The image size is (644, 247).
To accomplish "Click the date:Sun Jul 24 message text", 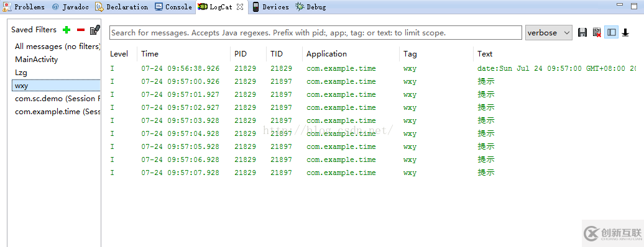I will (x=557, y=68).
